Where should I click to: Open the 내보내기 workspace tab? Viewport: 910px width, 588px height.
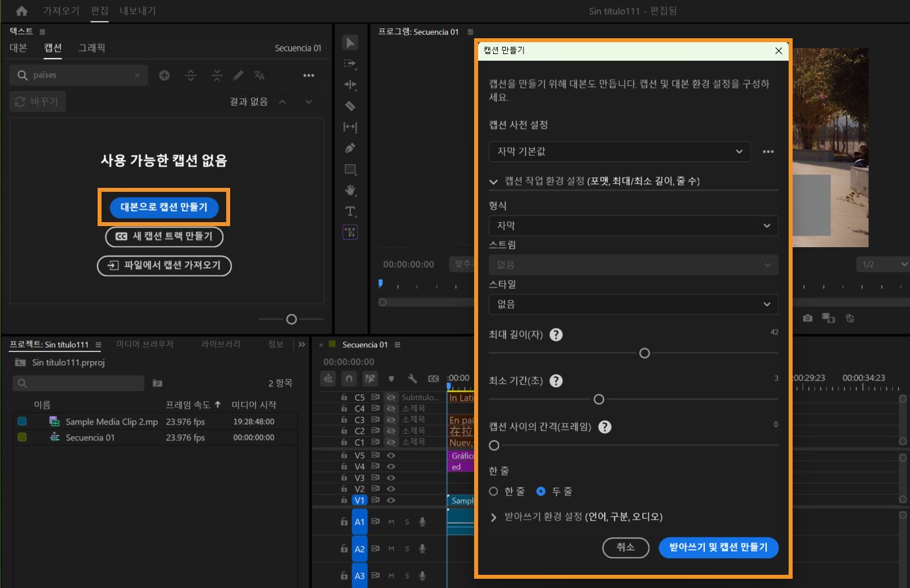pos(138,11)
